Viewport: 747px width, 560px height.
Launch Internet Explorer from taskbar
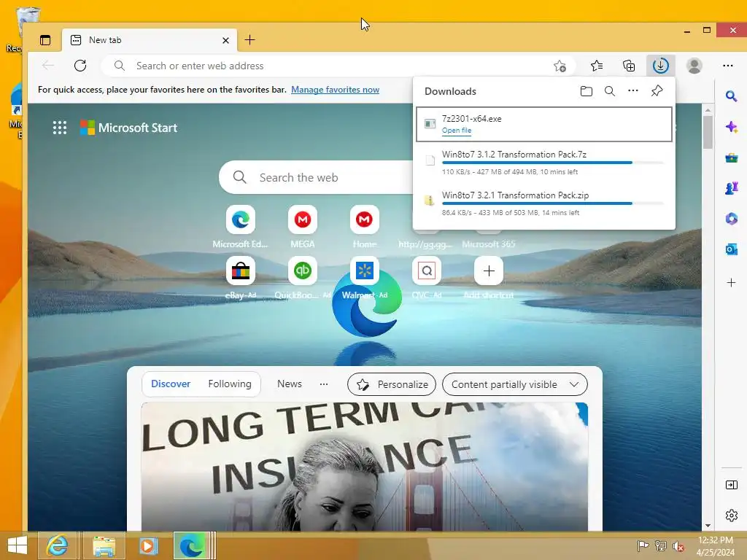click(x=57, y=545)
